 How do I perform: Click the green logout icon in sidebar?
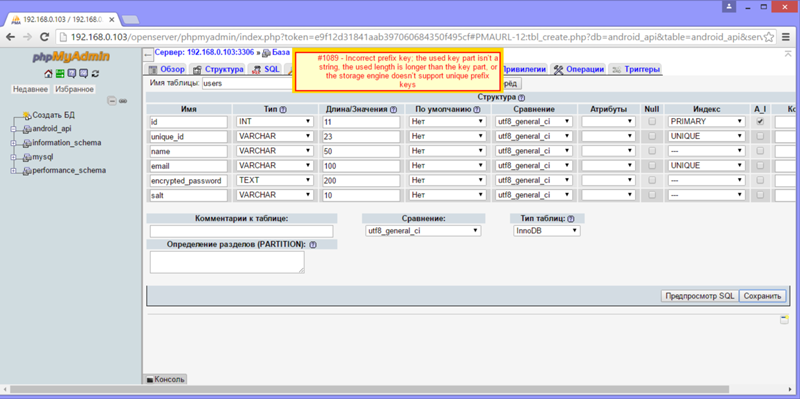(x=60, y=73)
